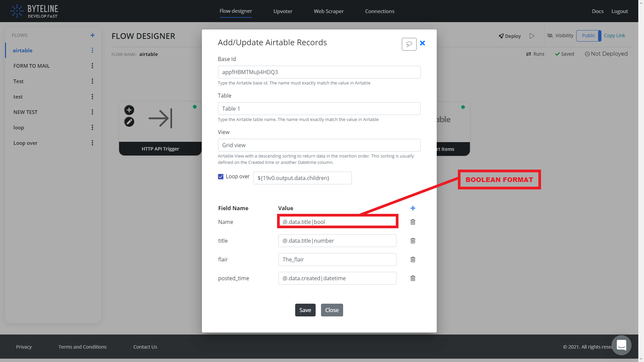Viewport: 644px width, 362px height.
Task: Click the Deploy rocket button
Action: [509, 36]
